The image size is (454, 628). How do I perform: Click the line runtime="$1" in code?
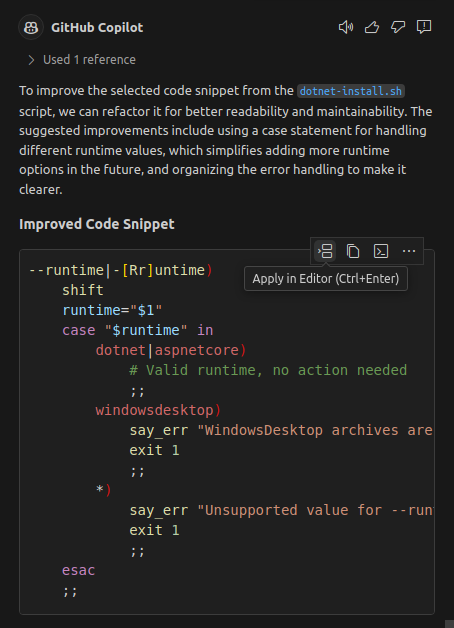(x=112, y=310)
